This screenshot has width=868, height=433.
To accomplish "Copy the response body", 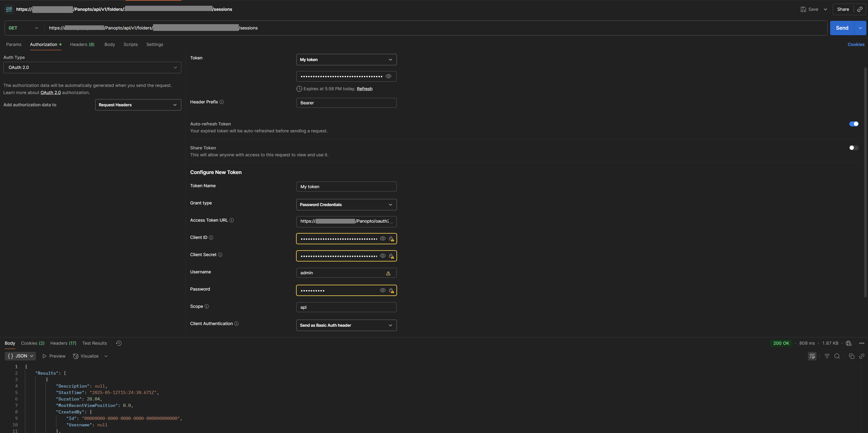I will [851, 356].
